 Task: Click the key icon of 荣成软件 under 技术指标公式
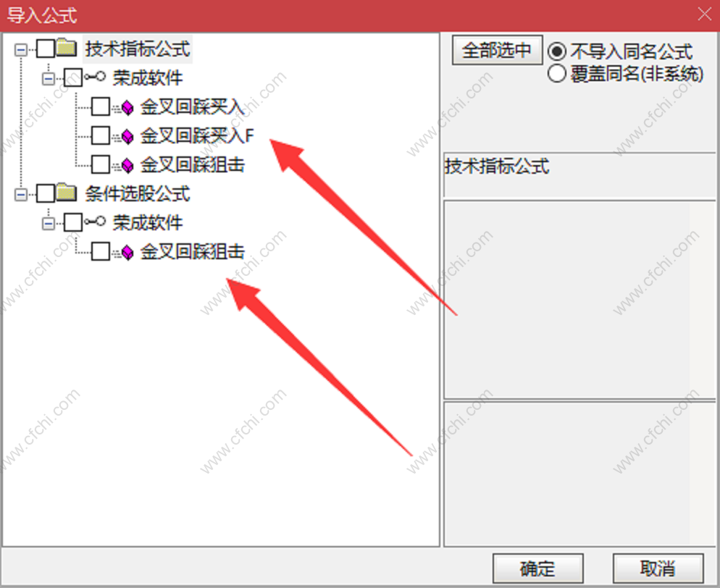pos(95,77)
